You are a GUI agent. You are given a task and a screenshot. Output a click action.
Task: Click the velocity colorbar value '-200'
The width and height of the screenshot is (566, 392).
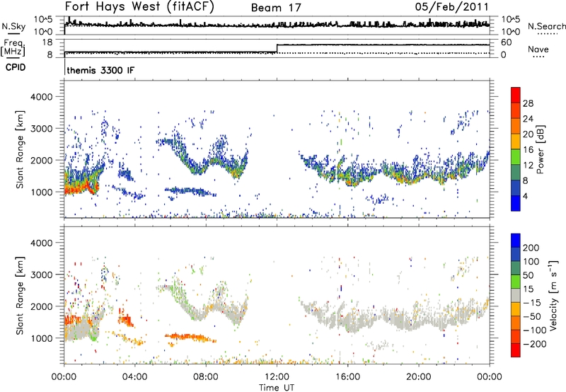(x=535, y=344)
